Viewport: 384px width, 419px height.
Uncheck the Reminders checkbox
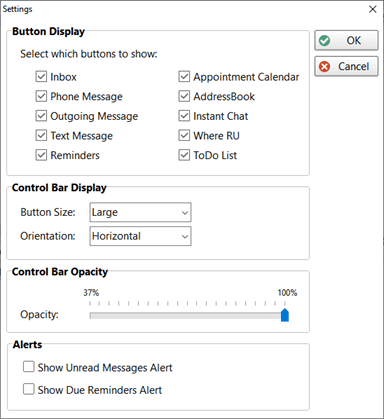[41, 155]
